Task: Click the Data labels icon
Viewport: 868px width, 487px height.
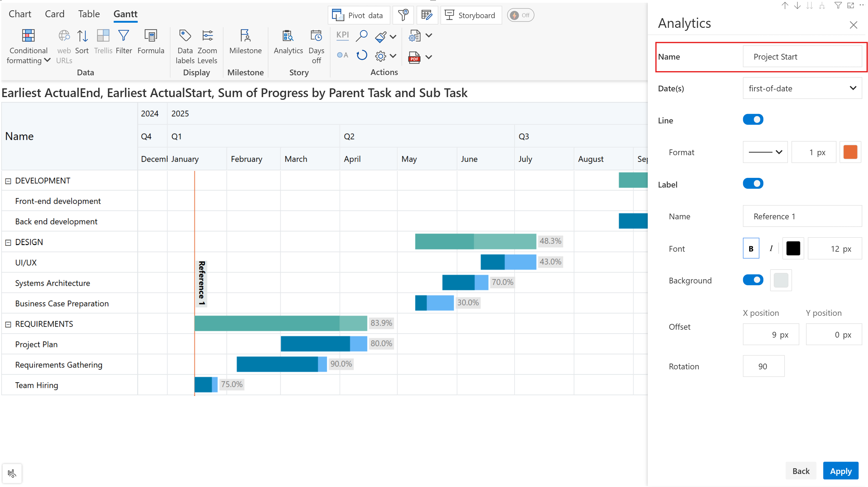Action: click(185, 36)
